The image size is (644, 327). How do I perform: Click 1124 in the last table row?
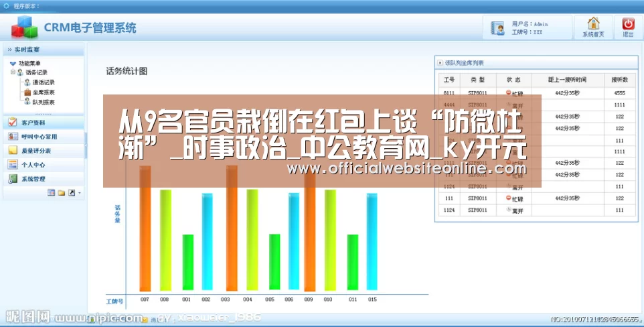[x=449, y=210]
